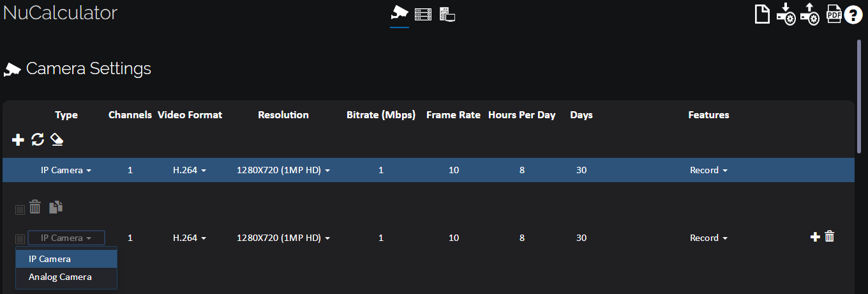Click the import configuration icon

(786, 13)
